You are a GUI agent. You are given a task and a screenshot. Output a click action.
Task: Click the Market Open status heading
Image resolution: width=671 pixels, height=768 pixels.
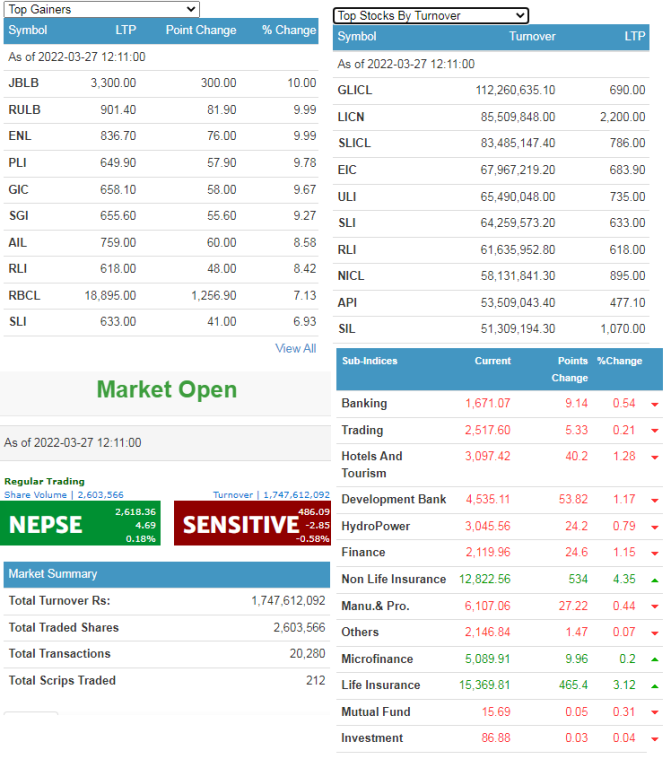167,389
